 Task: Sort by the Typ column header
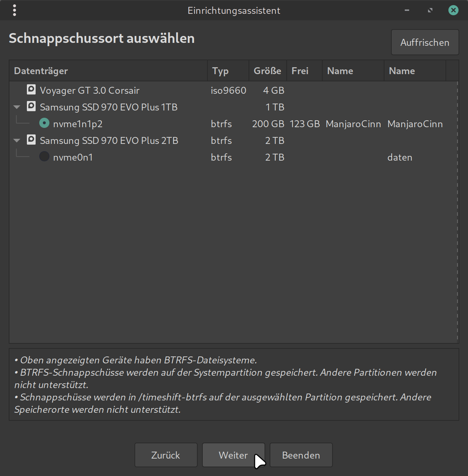coord(228,71)
